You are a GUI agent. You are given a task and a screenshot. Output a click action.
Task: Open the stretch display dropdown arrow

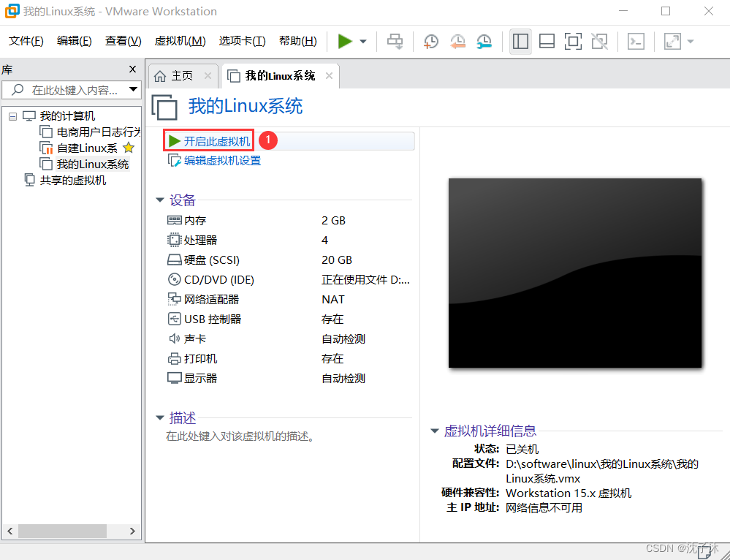691,42
